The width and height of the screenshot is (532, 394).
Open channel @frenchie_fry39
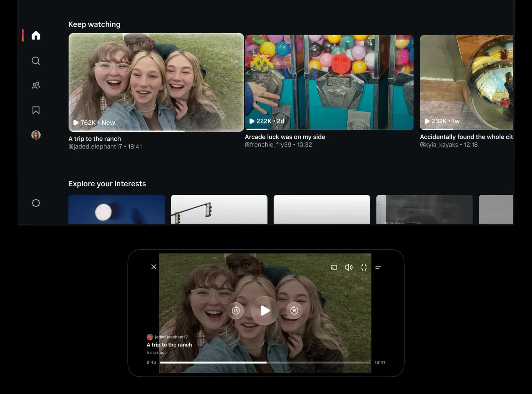pyautogui.click(x=268, y=144)
